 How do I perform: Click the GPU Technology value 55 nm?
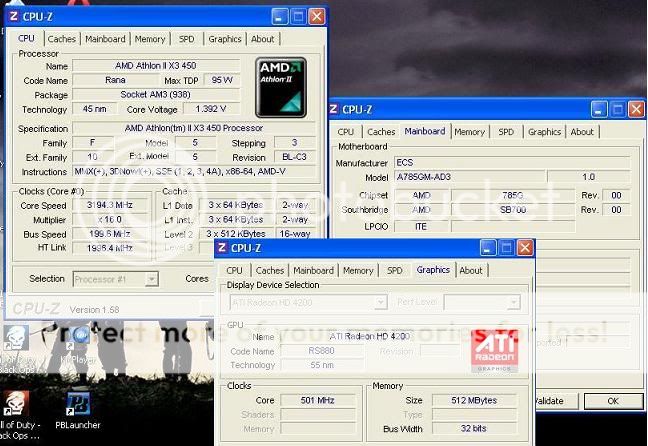[x=322, y=365]
